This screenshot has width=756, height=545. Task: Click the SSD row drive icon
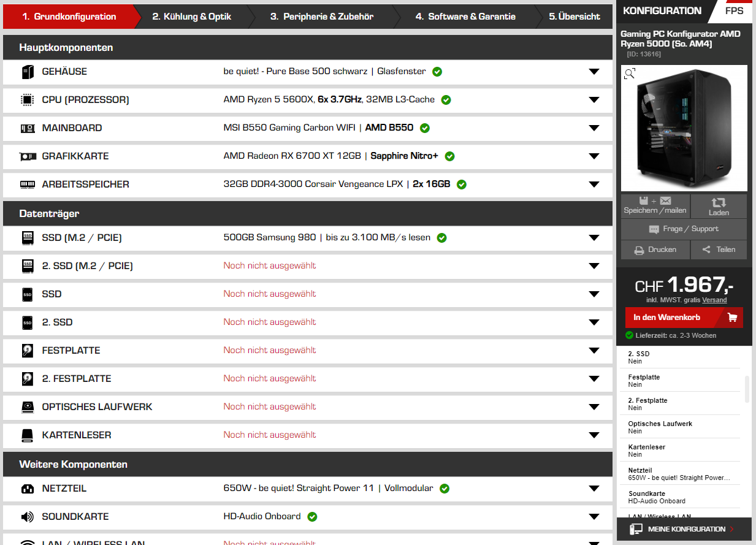[28, 294]
